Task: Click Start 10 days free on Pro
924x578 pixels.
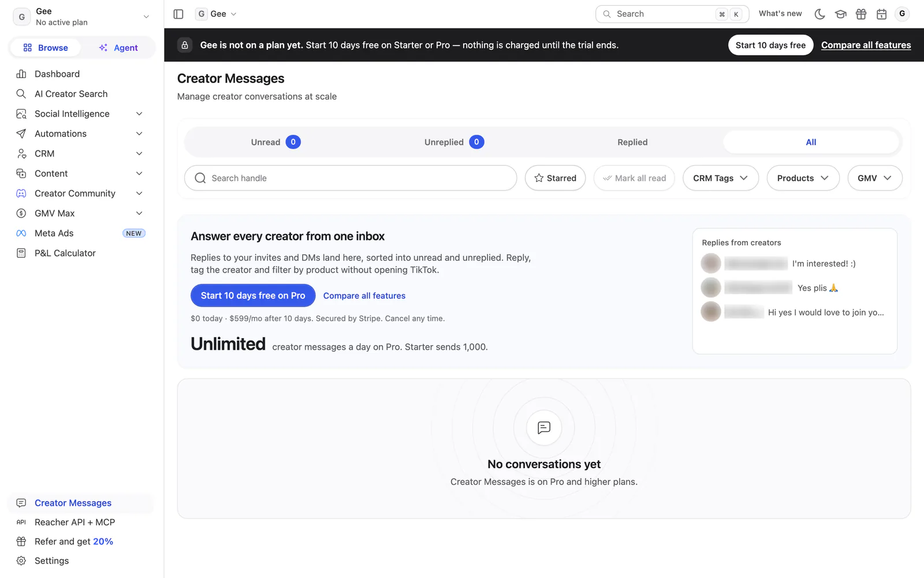Action: click(x=253, y=295)
